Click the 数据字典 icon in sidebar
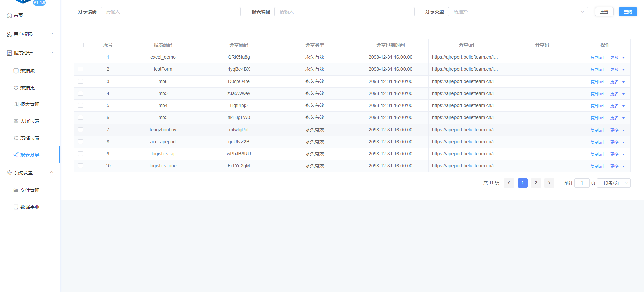Image resolution: width=644 pixels, height=292 pixels. pyautogui.click(x=16, y=207)
